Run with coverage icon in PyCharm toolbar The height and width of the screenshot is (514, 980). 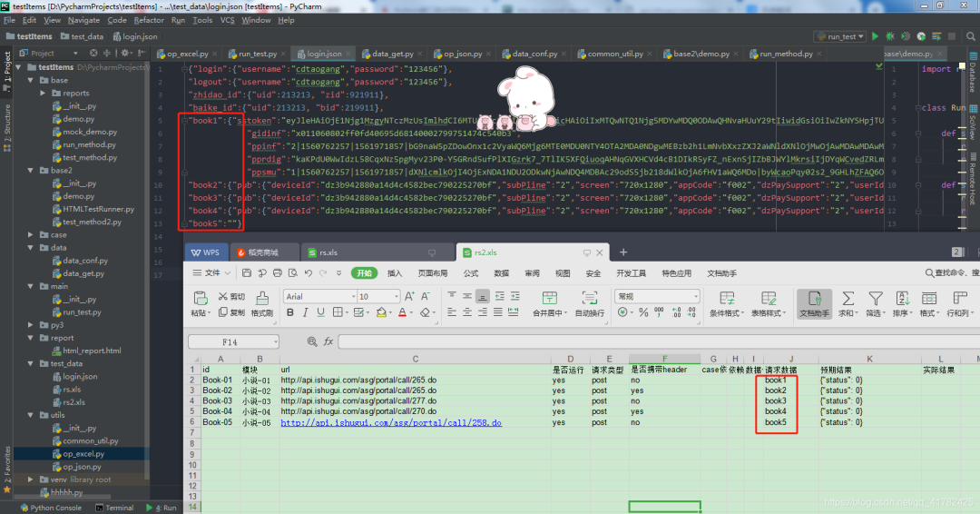(x=905, y=36)
